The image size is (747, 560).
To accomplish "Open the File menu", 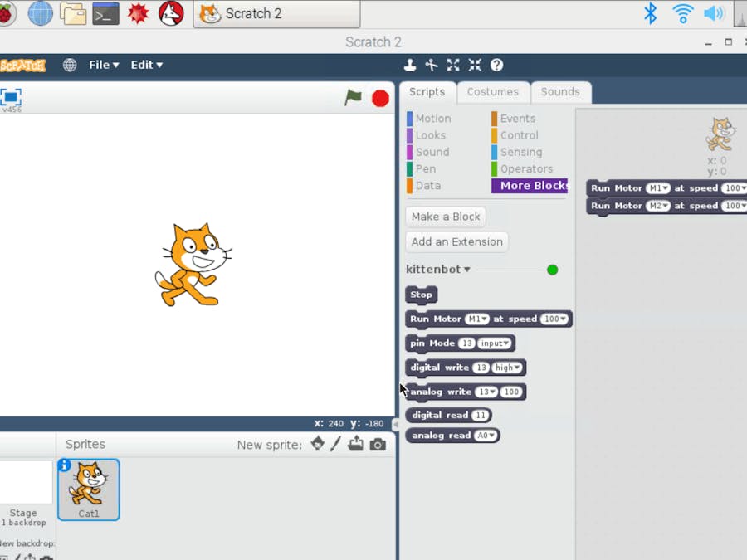I will pyautogui.click(x=104, y=65).
